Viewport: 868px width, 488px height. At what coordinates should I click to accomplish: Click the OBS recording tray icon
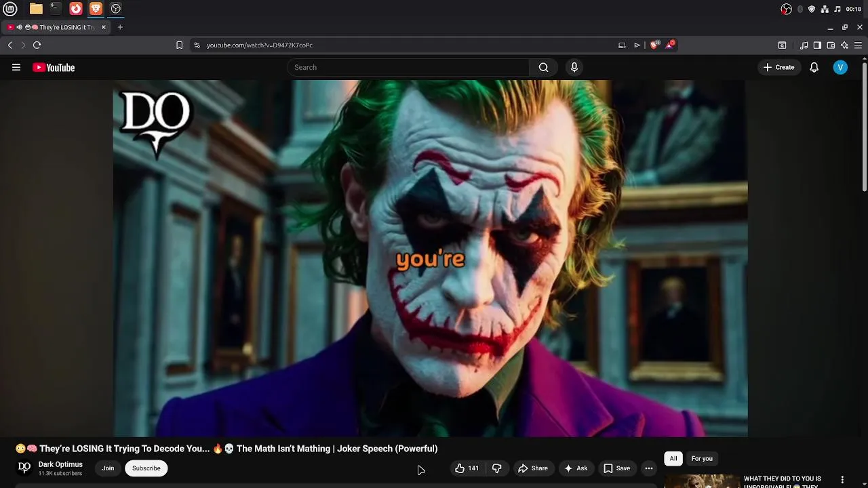[x=786, y=9]
